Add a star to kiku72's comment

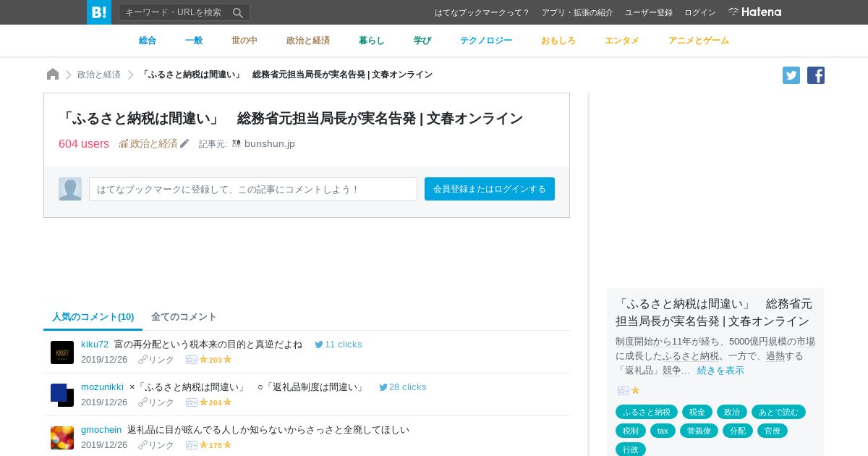192,360
